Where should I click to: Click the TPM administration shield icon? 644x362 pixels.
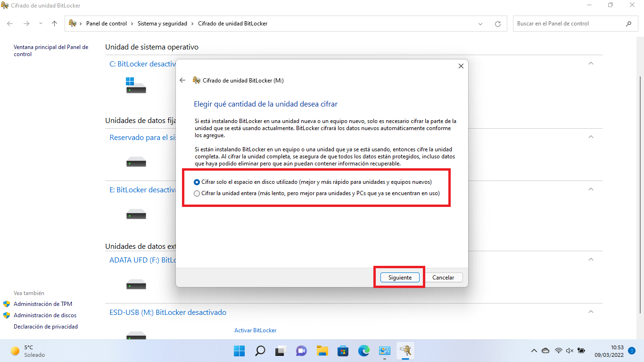7,304
